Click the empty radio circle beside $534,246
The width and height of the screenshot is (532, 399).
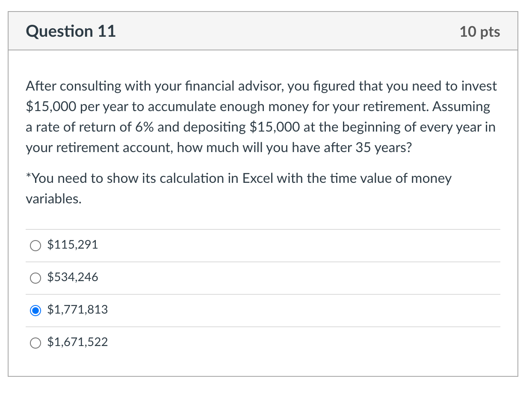(35, 278)
